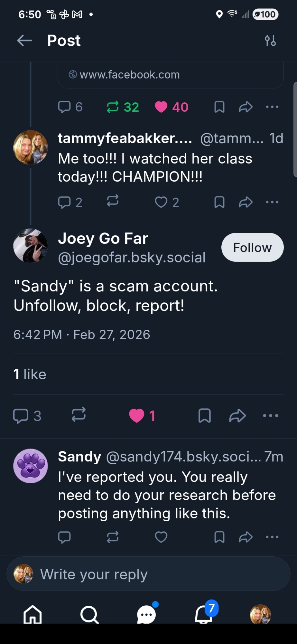Image resolution: width=297 pixels, height=644 pixels.
Task: Open Joey Go Far's profile picture
Action: click(x=31, y=246)
